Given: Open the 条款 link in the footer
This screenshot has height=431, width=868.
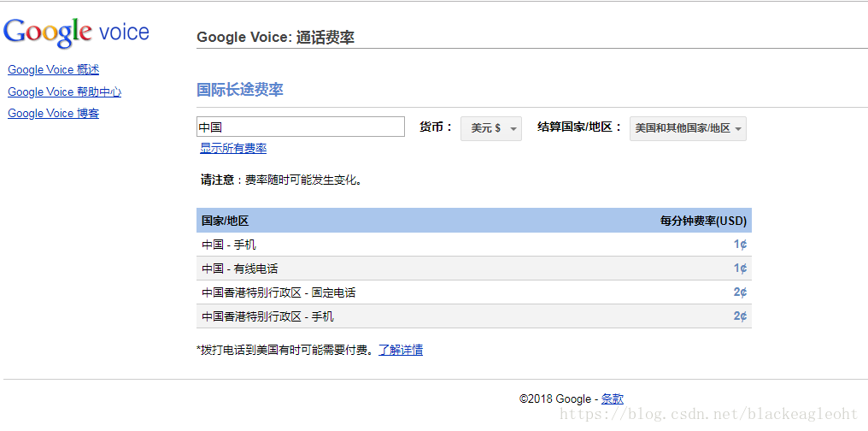Looking at the screenshot, I should [613, 399].
